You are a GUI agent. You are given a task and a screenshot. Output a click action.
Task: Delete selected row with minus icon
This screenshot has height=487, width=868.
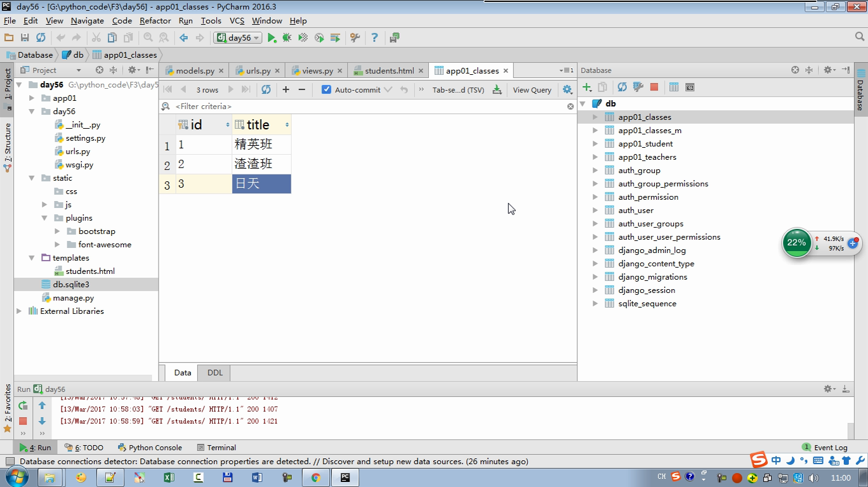[x=302, y=89]
